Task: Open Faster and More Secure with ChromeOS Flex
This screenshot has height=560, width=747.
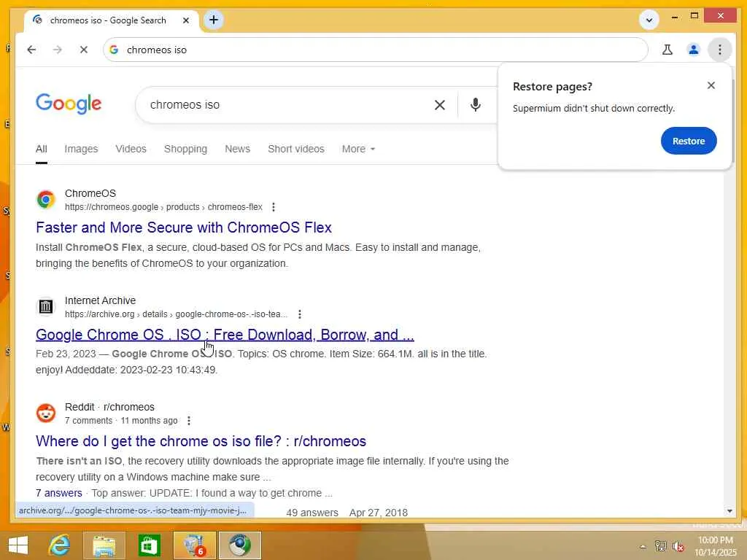Action: (x=184, y=227)
